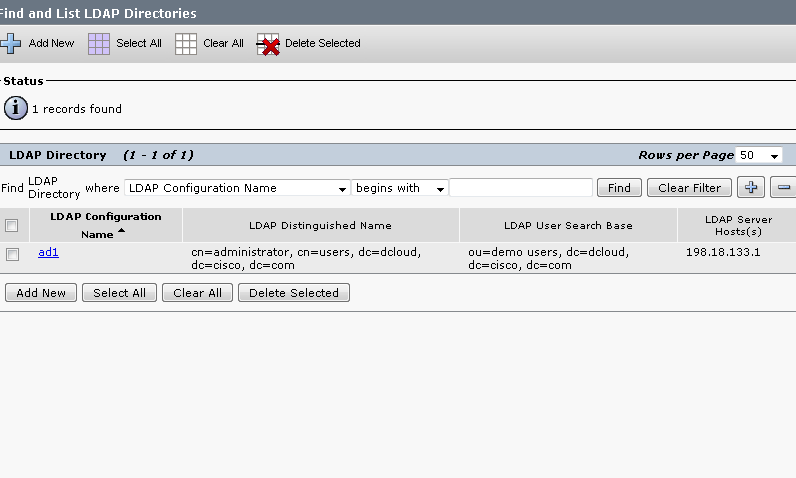Sort by LDAP Configuration Name column header
Screen dimensions: 796x478
point(106,225)
